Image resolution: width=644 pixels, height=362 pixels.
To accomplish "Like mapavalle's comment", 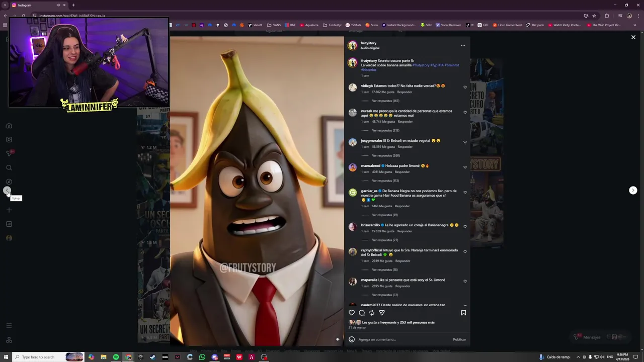I will coord(465,281).
